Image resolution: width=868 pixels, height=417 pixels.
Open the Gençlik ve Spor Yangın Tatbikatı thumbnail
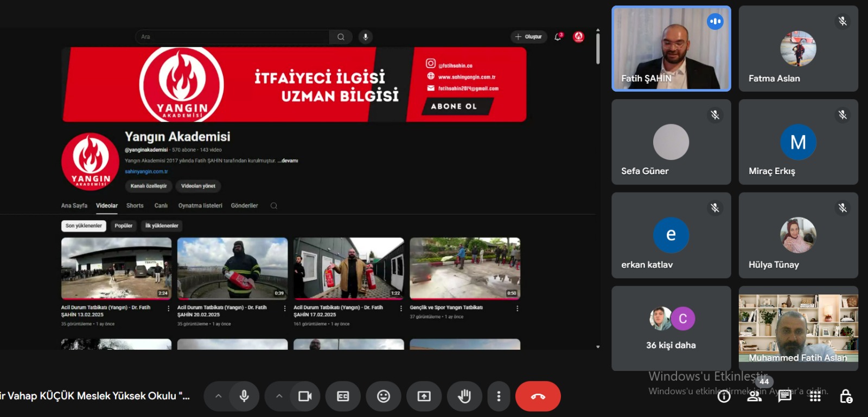(465, 268)
